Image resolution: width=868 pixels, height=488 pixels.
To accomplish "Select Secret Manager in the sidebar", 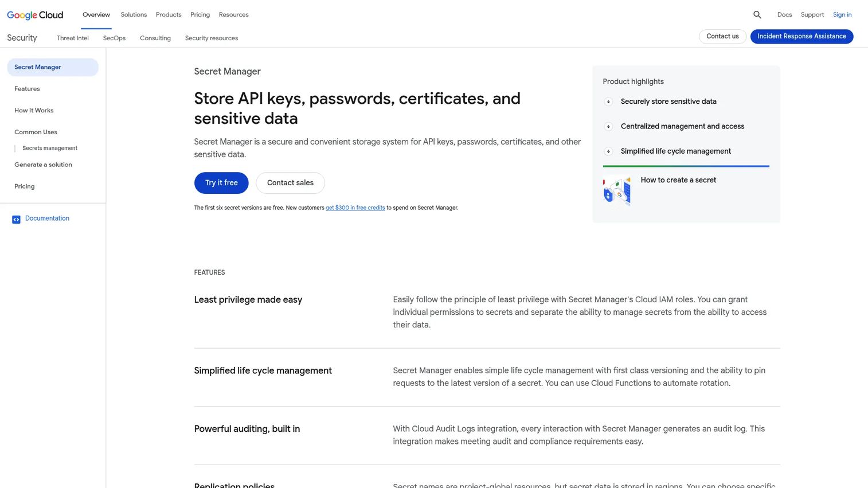I will tap(53, 67).
